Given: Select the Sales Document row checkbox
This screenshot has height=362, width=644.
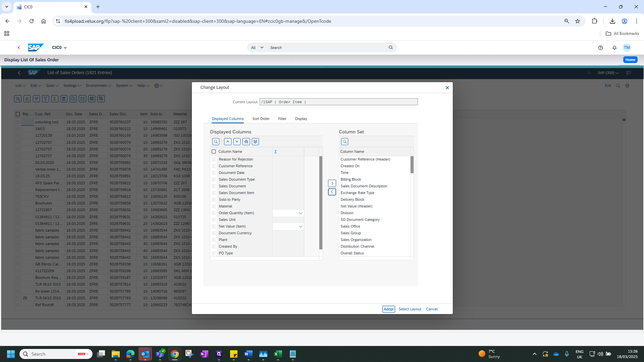Looking at the screenshot, I should tap(214, 186).
